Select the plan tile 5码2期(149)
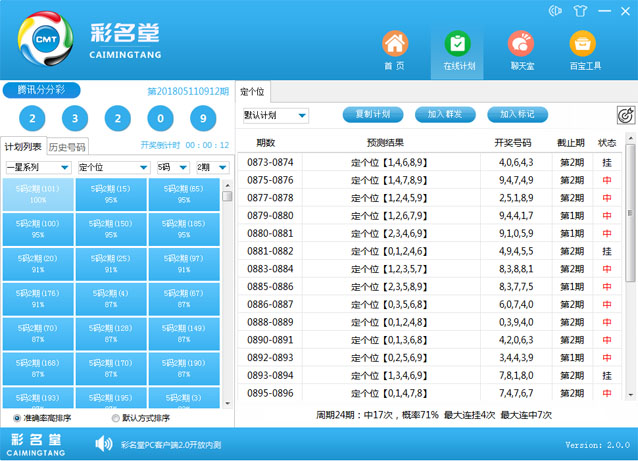The width and height of the screenshot is (638, 461). (x=184, y=334)
